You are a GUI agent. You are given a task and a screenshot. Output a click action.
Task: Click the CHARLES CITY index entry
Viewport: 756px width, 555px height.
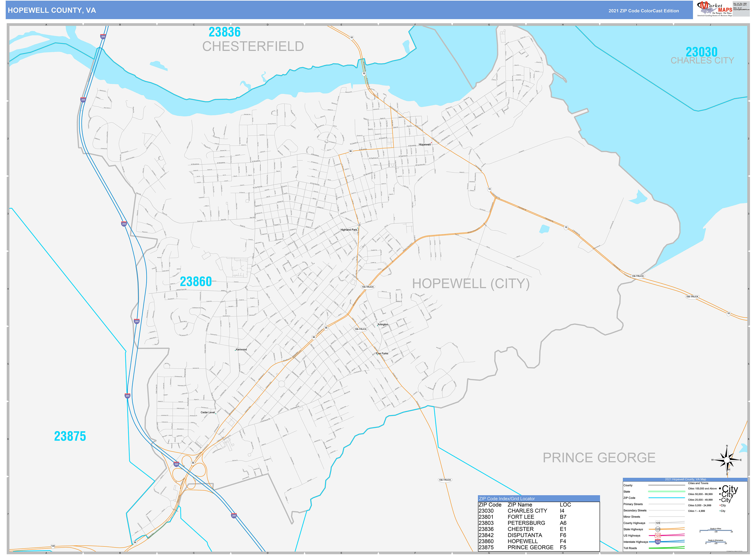pos(527,511)
